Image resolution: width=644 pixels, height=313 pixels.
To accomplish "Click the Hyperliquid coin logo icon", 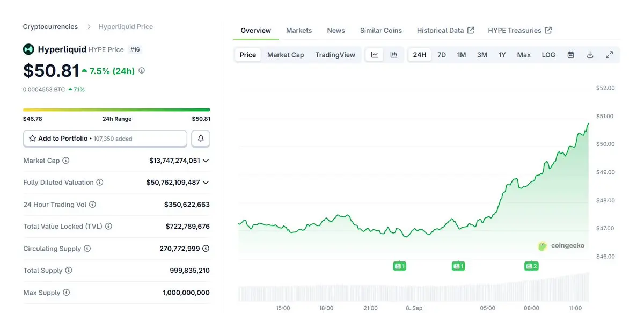I will (x=28, y=49).
